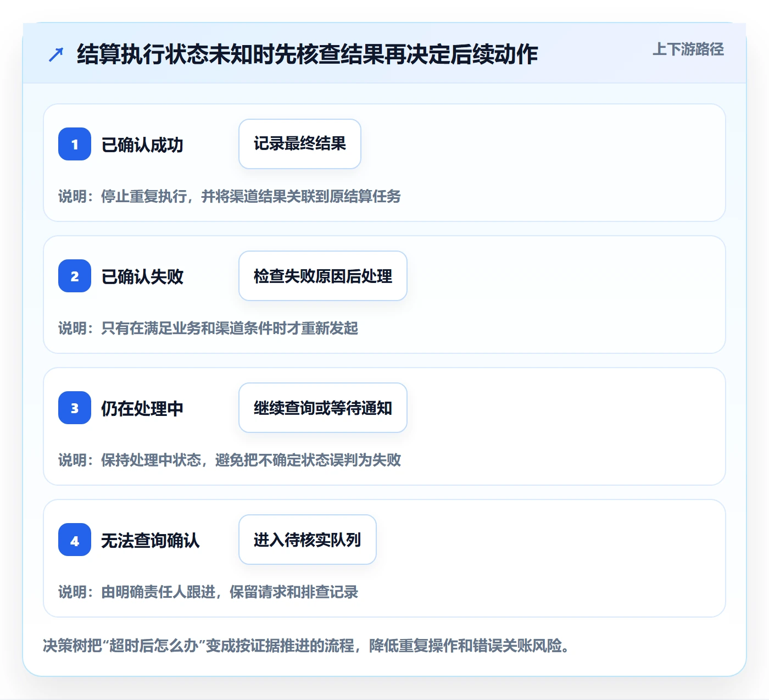Click the note about 由明确责任人跟进
Screen dimensions: 769x700
[x=208, y=592]
